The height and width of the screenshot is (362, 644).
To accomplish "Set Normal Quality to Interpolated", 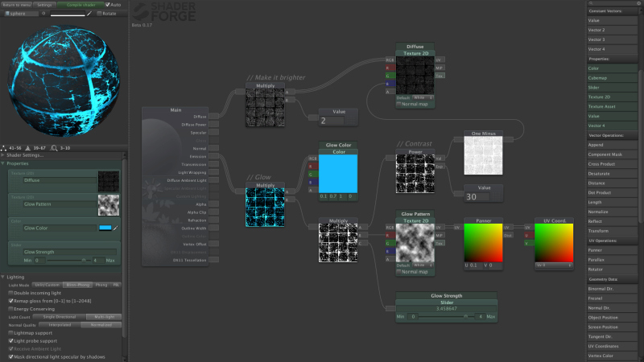I will tap(60, 325).
